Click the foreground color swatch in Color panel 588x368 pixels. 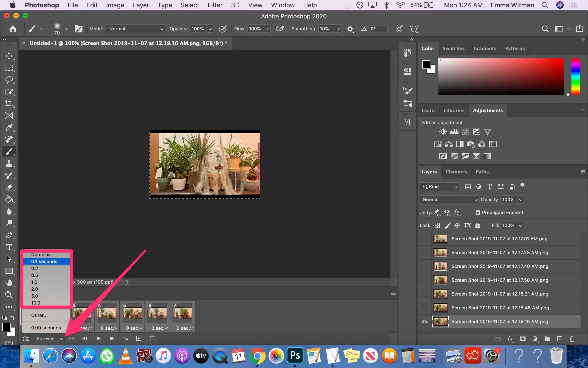pyautogui.click(x=426, y=64)
